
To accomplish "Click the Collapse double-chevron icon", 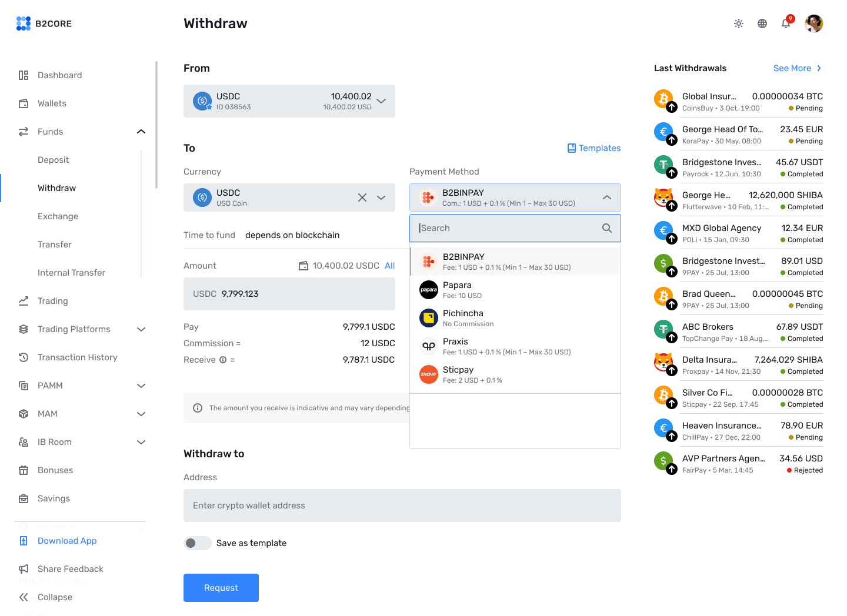I will click(x=24, y=597).
